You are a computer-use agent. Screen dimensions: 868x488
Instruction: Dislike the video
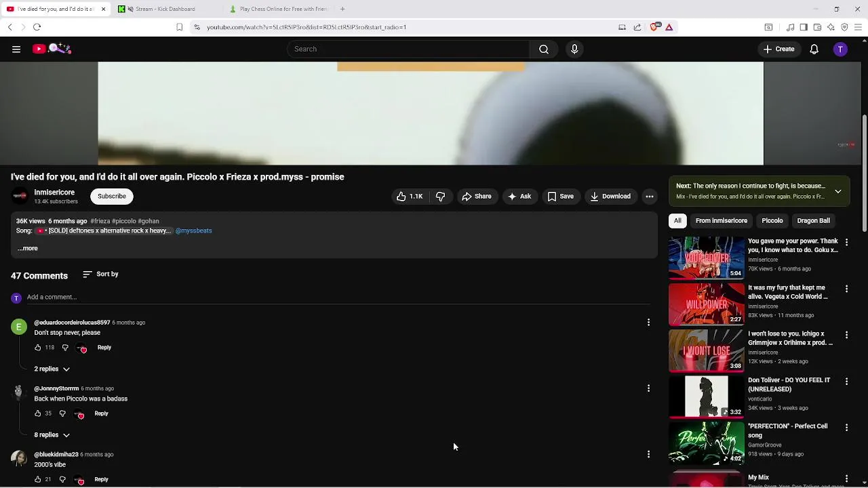click(x=440, y=197)
